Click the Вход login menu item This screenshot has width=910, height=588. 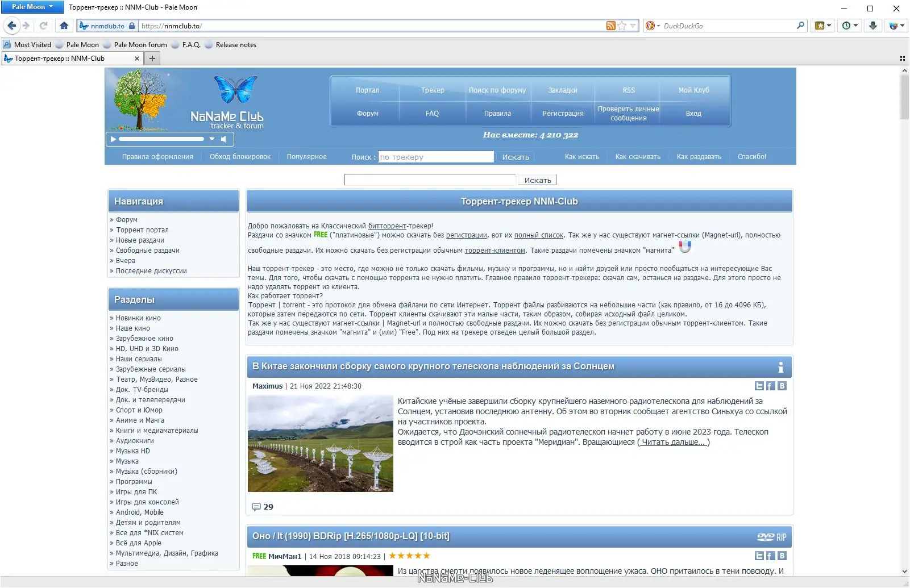(693, 114)
